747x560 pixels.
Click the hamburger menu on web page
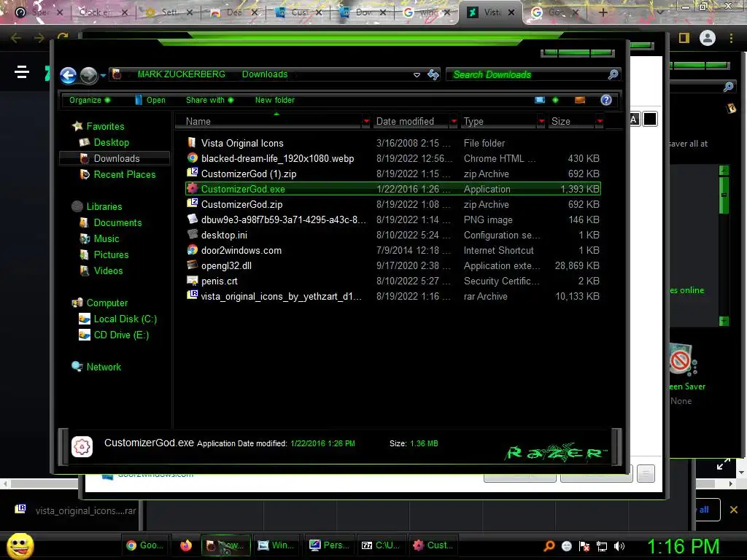click(21, 71)
